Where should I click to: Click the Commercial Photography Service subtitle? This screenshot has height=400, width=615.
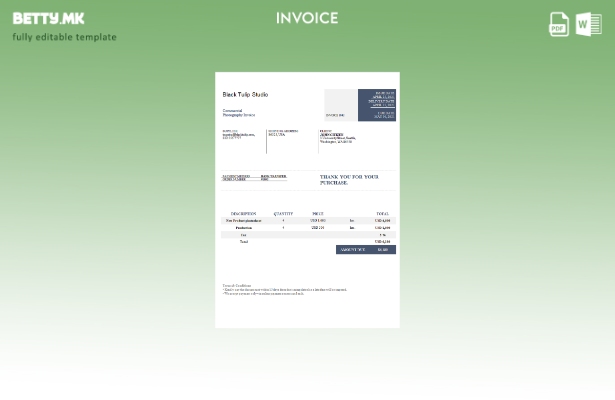pyautogui.click(x=238, y=113)
